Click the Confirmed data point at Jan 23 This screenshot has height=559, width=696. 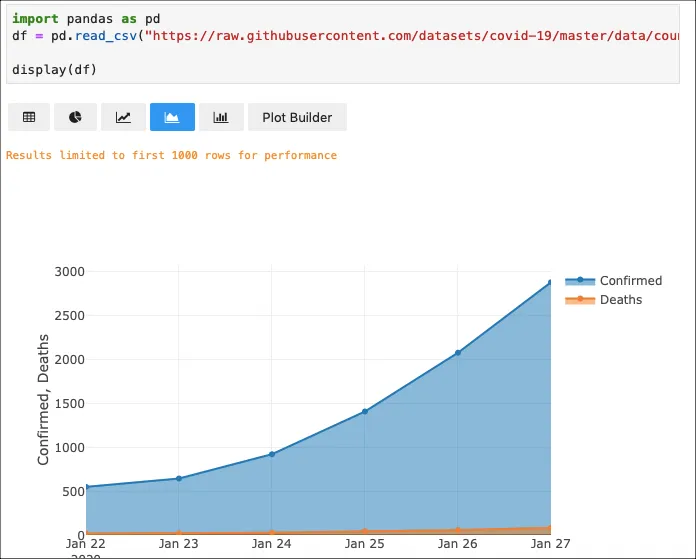coord(179,479)
